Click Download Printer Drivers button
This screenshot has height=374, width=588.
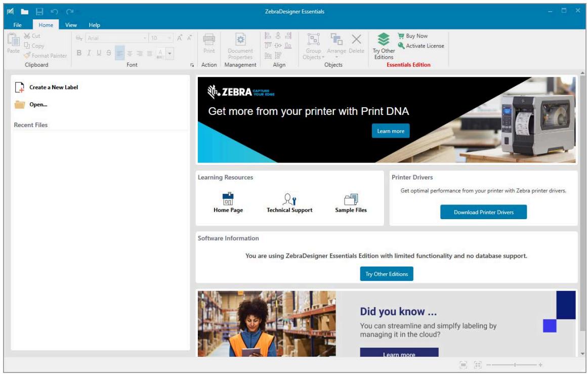point(483,212)
